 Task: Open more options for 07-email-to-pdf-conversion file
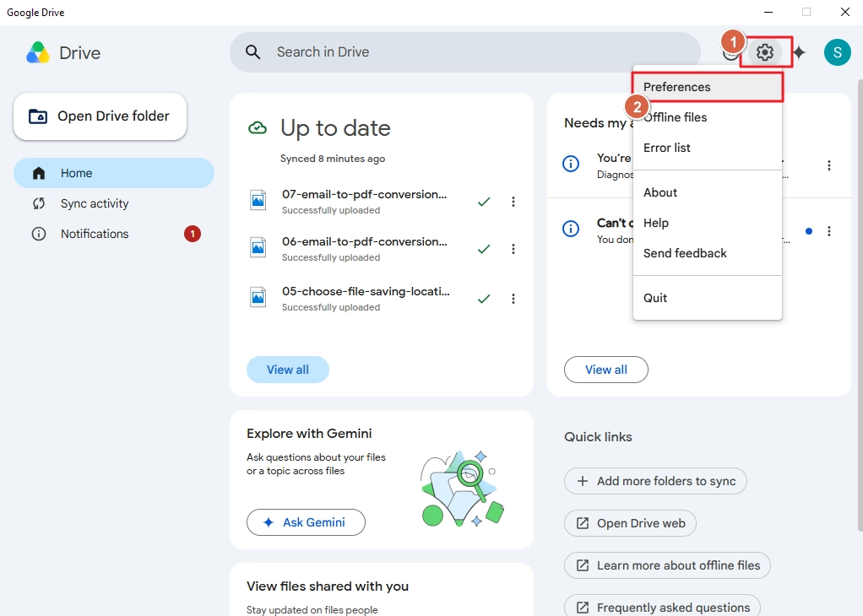tap(513, 202)
